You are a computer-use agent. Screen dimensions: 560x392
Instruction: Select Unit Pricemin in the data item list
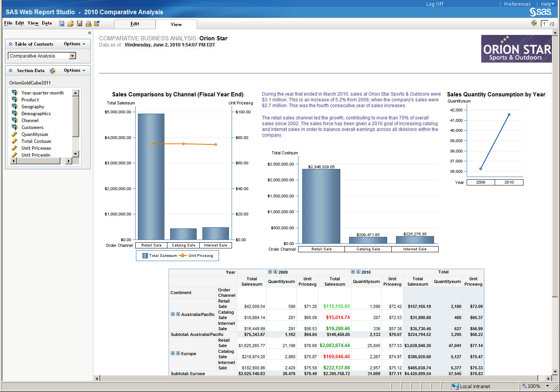click(36, 155)
